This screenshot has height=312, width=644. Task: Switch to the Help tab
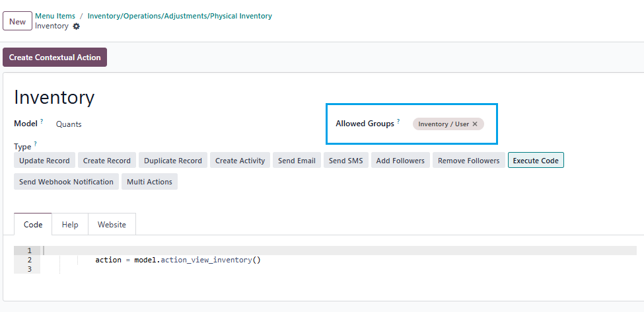70,225
